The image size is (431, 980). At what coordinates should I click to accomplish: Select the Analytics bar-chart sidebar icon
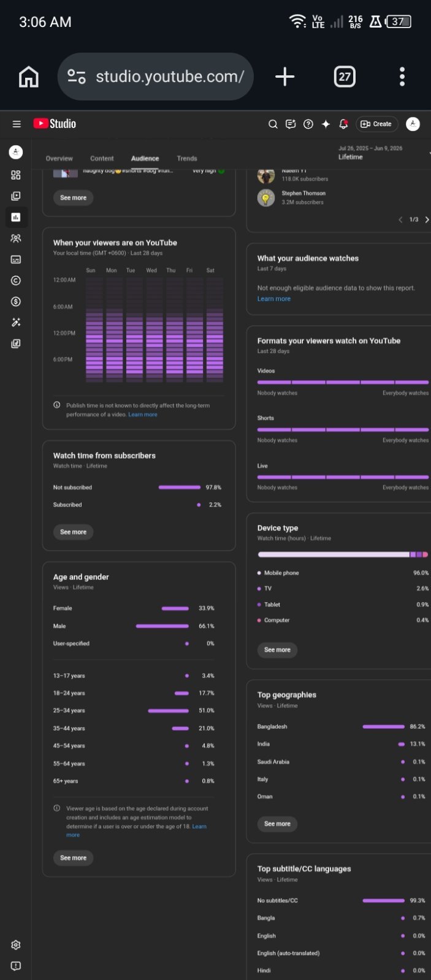pos(16,217)
